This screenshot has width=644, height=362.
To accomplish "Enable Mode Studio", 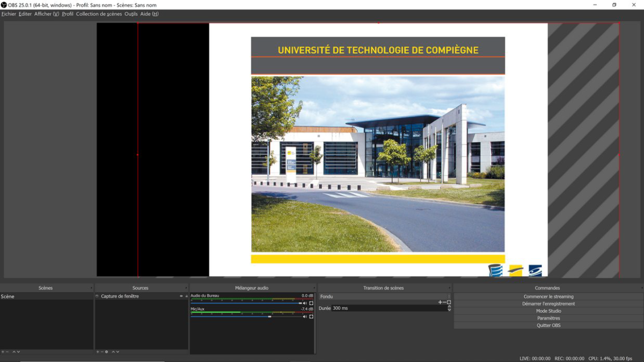I will (x=548, y=311).
